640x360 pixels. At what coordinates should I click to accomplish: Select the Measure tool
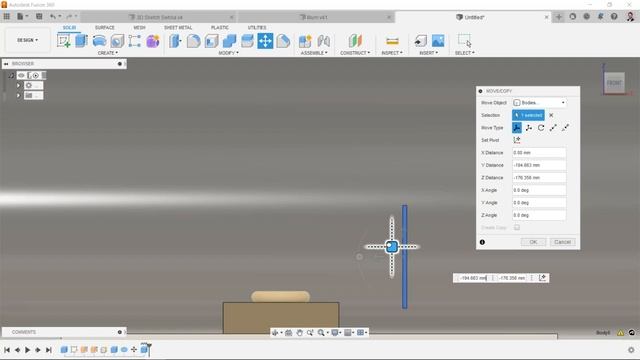coord(392,41)
